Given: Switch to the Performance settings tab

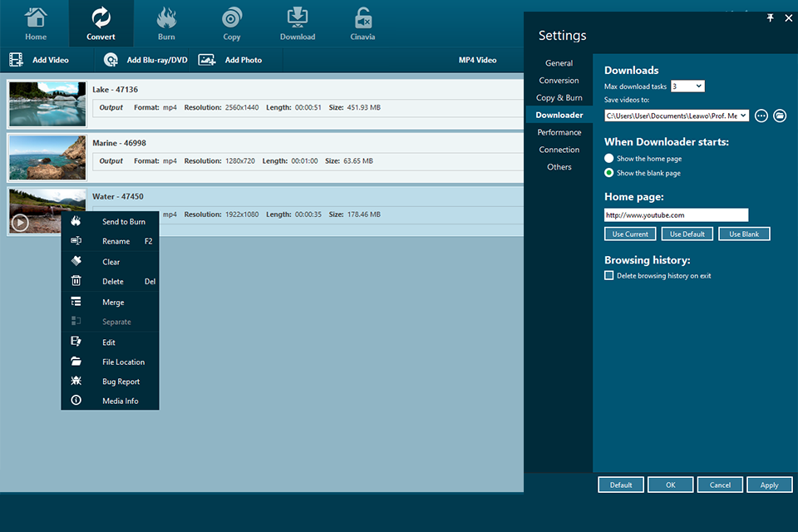Looking at the screenshot, I should click(x=559, y=132).
